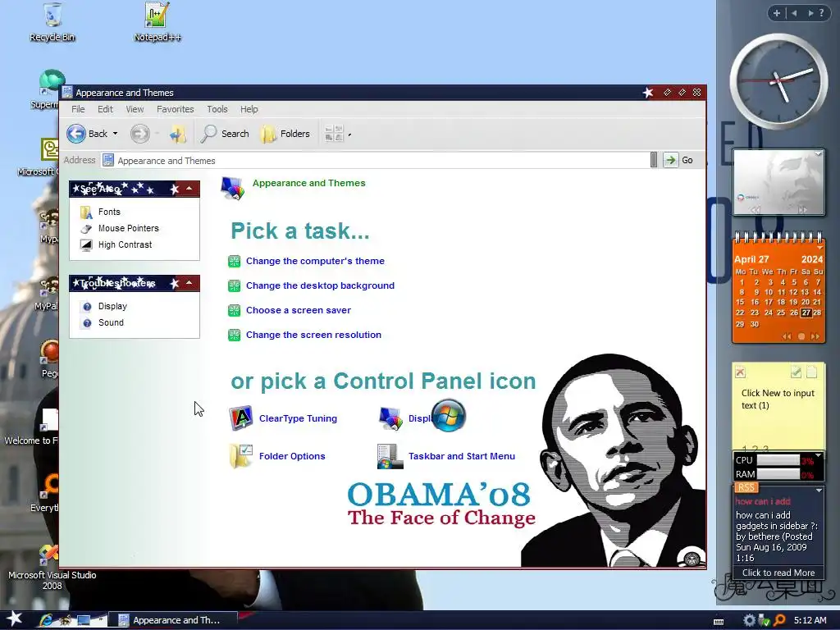
Task: Open the Sound troubleshooter
Action: point(111,322)
